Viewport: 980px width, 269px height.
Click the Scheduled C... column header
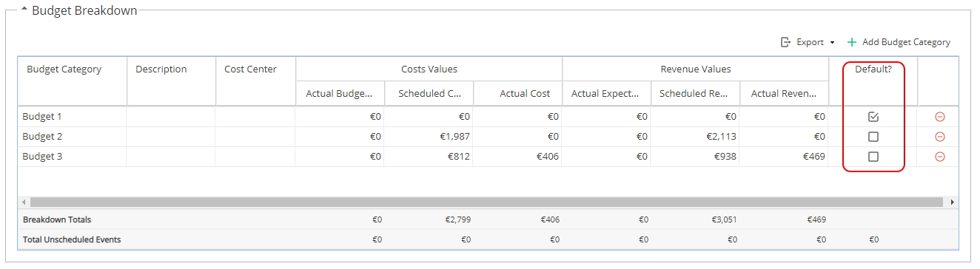click(x=429, y=93)
